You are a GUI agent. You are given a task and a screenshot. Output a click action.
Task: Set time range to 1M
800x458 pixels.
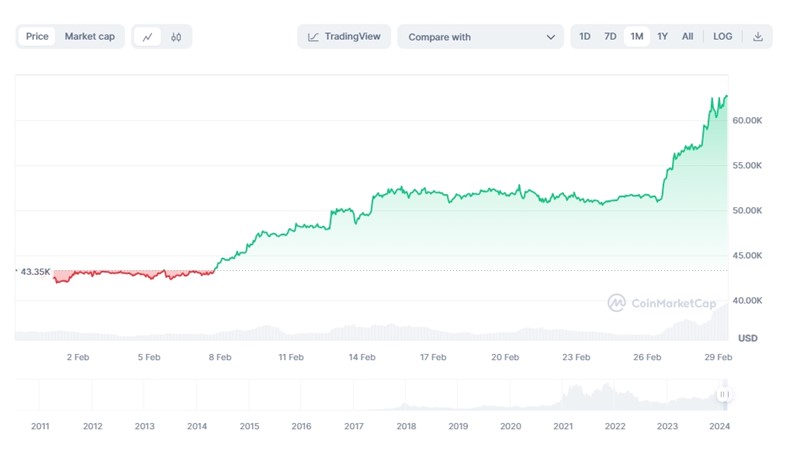pyautogui.click(x=636, y=37)
